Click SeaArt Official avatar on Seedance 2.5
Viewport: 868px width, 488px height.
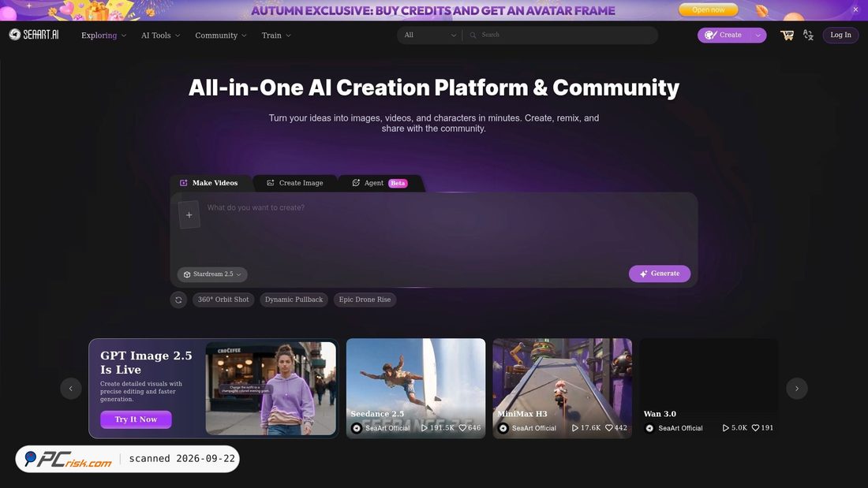click(x=357, y=428)
